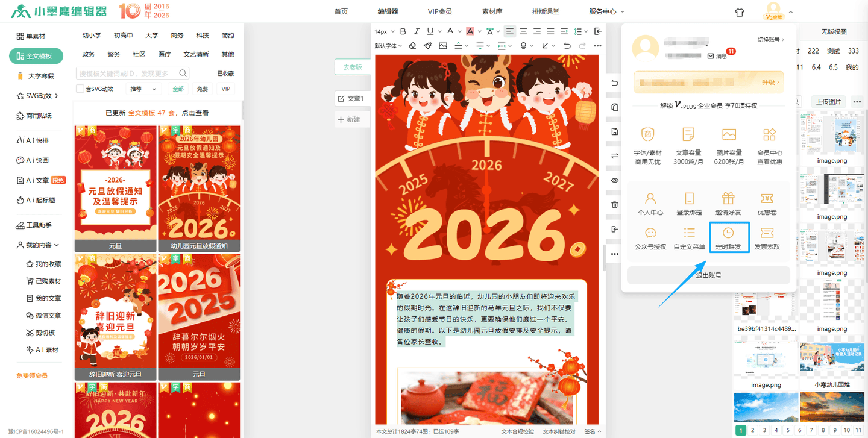The width and height of the screenshot is (868, 438).
Task: Click the red text highlight color swatch
Action: coord(470,31)
